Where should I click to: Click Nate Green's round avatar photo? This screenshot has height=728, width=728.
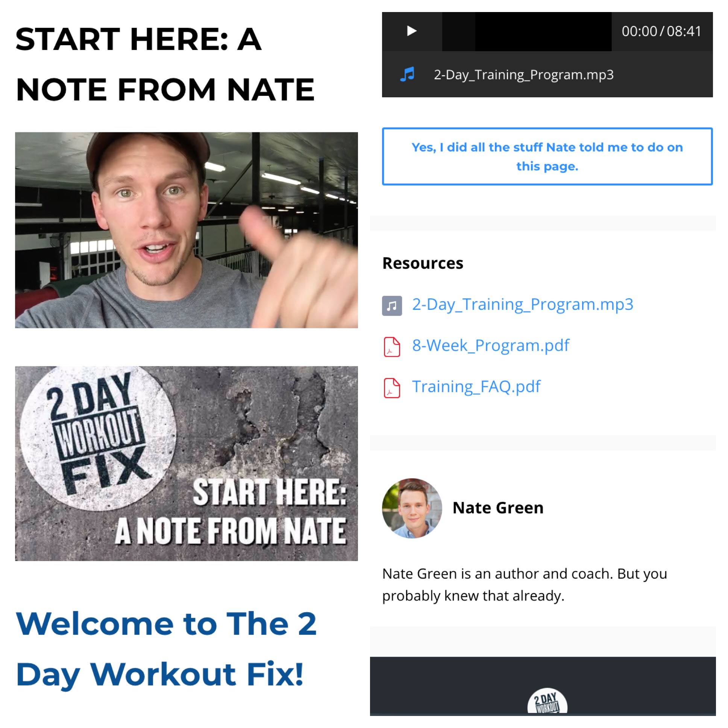pyautogui.click(x=412, y=508)
